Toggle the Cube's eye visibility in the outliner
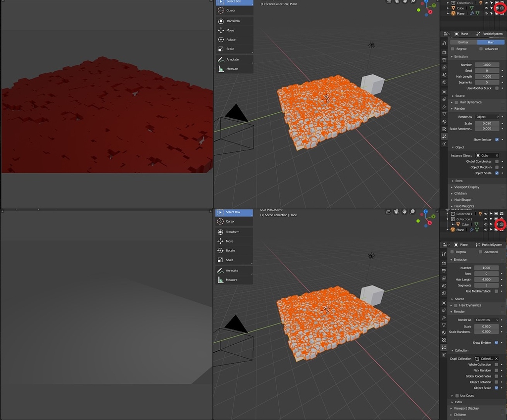 (x=486, y=8)
